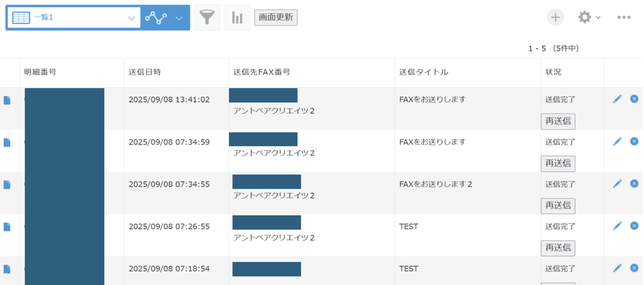Click the 再送信 button on the TEST row
644x285 pixels.
pos(558,248)
